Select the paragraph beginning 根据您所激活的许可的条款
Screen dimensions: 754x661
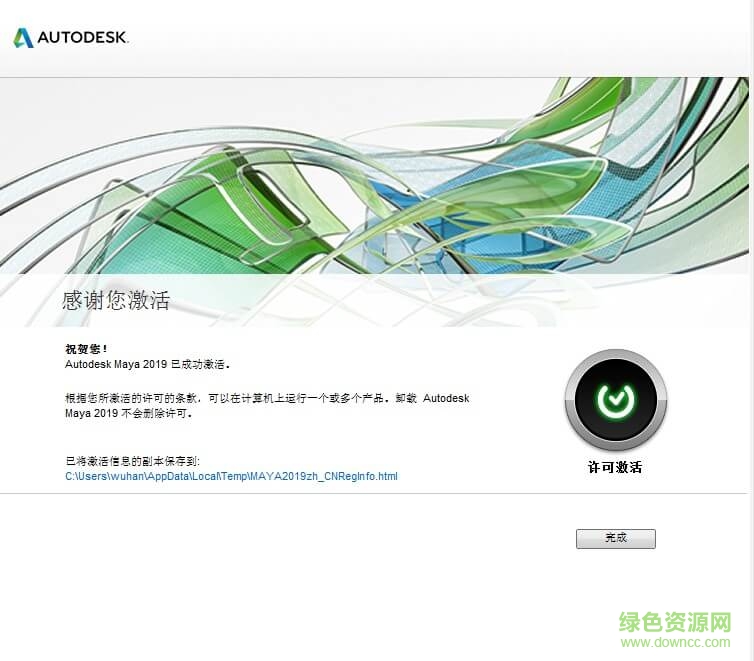coord(267,405)
